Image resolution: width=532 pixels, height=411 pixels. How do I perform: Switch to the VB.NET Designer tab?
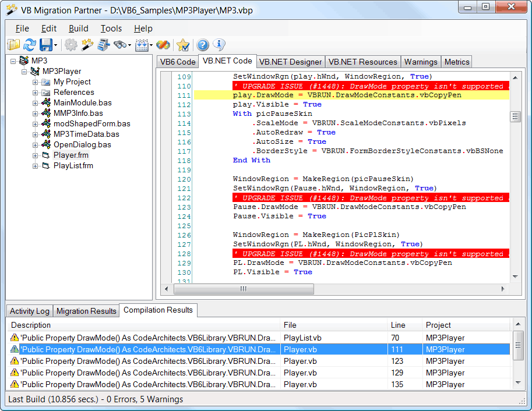click(290, 62)
